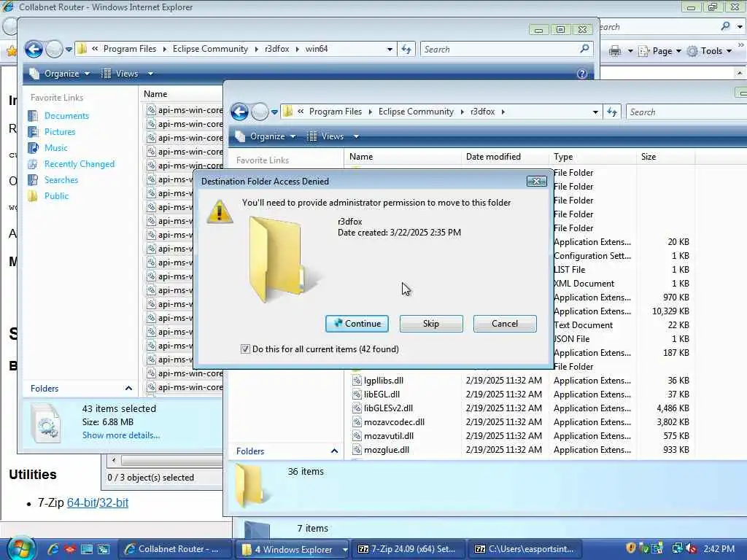Click Search field in r3dfox window
This screenshot has width=747, height=560.
(686, 112)
